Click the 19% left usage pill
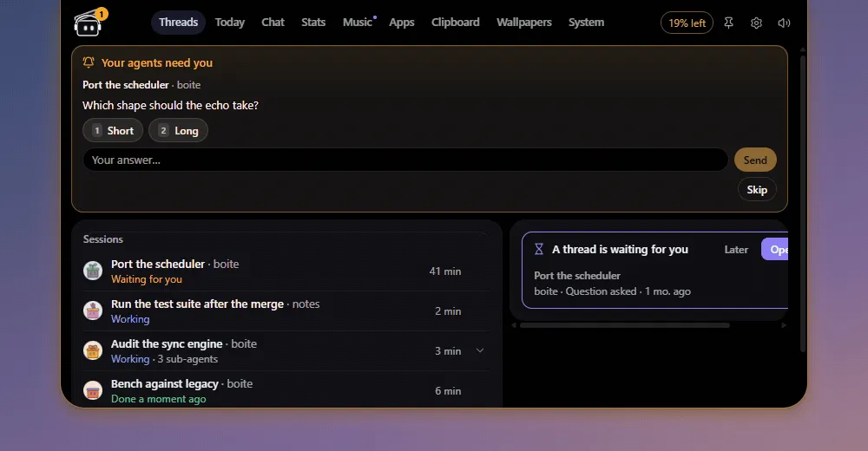868x451 pixels. click(x=687, y=23)
